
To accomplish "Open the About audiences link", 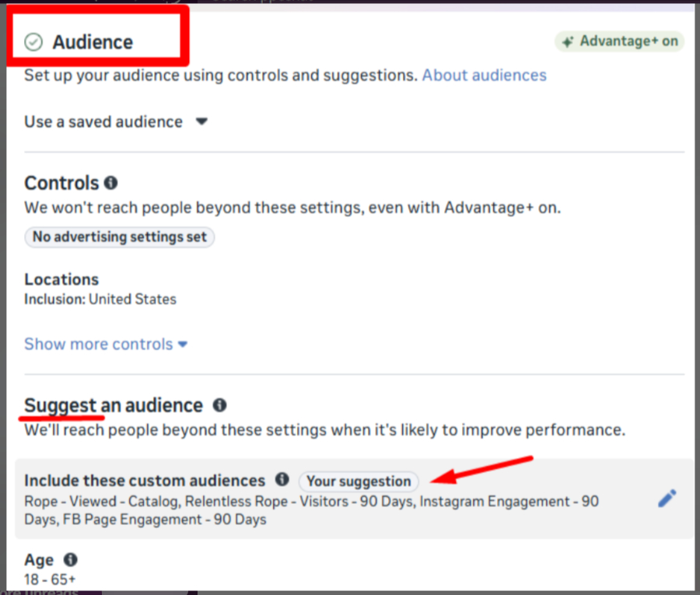I will pyautogui.click(x=484, y=75).
